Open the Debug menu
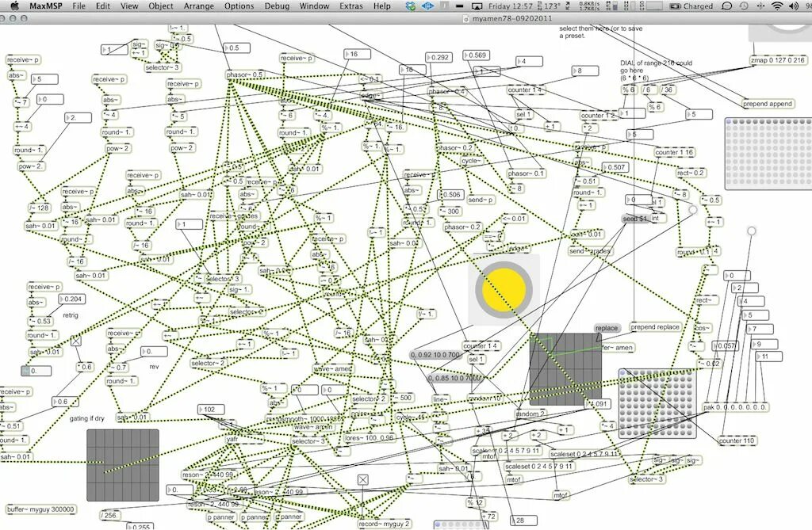 (x=277, y=6)
